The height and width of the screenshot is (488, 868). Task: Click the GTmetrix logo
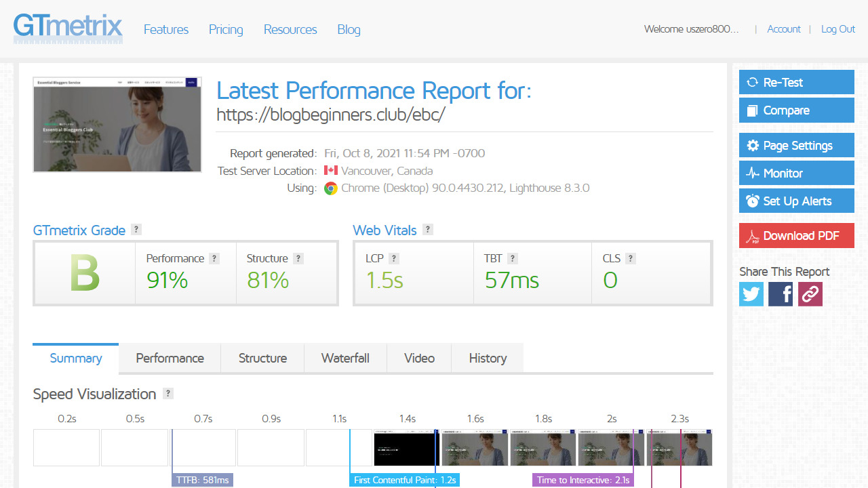click(x=68, y=28)
